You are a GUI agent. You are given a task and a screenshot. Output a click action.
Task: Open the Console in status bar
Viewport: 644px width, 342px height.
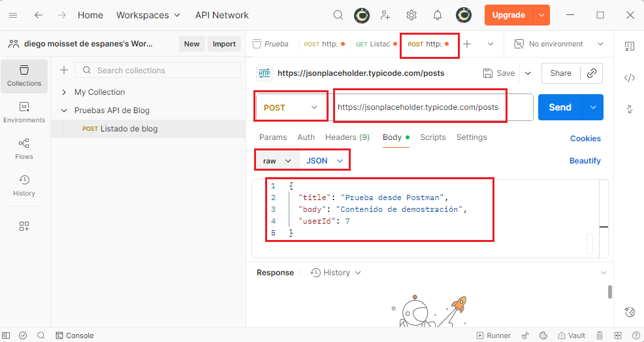point(74,335)
